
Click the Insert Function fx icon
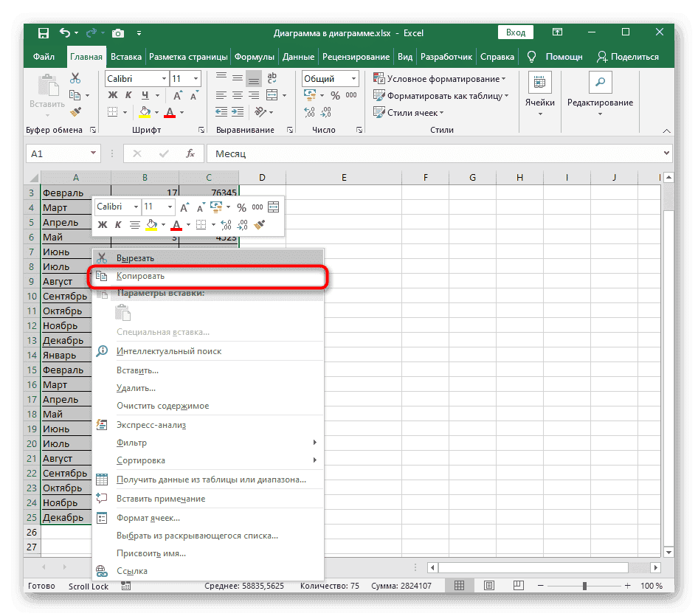(190, 153)
